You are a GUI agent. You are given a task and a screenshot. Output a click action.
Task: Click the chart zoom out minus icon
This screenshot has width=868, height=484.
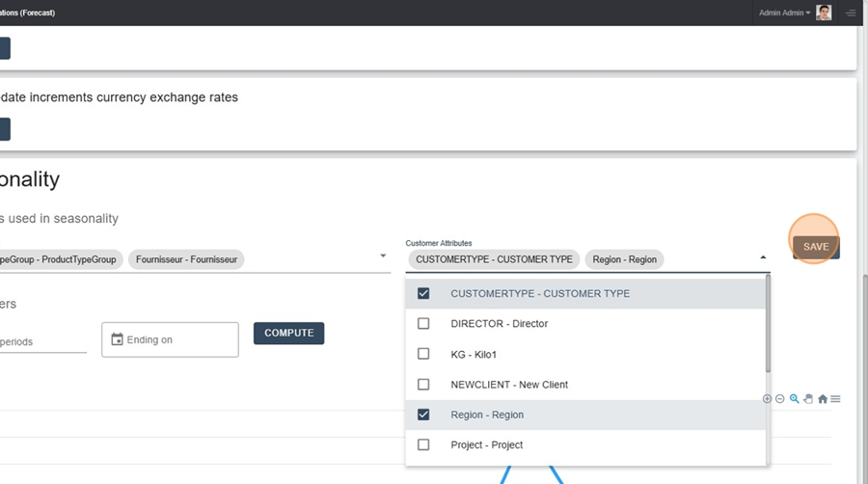pyautogui.click(x=780, y=399)
